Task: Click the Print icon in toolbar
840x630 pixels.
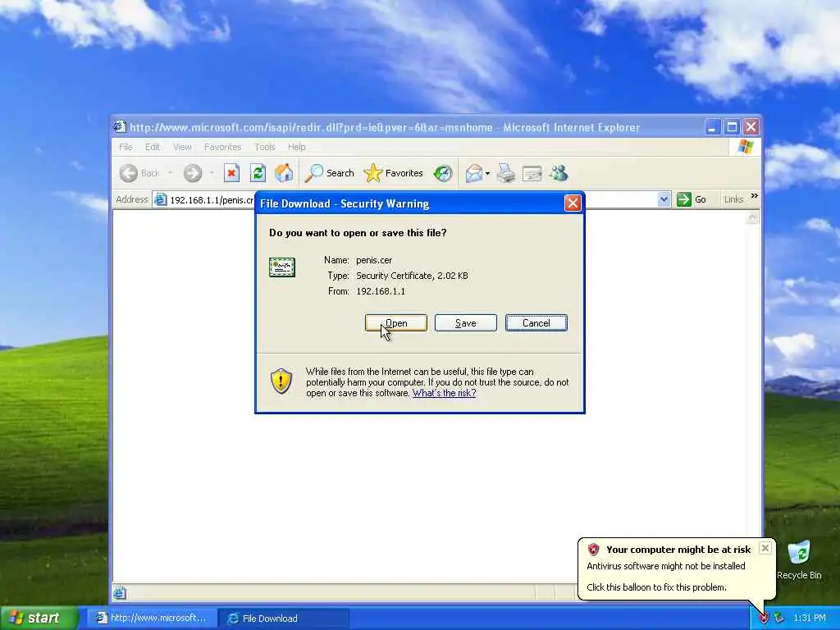Action: click(x=505, y=173)
